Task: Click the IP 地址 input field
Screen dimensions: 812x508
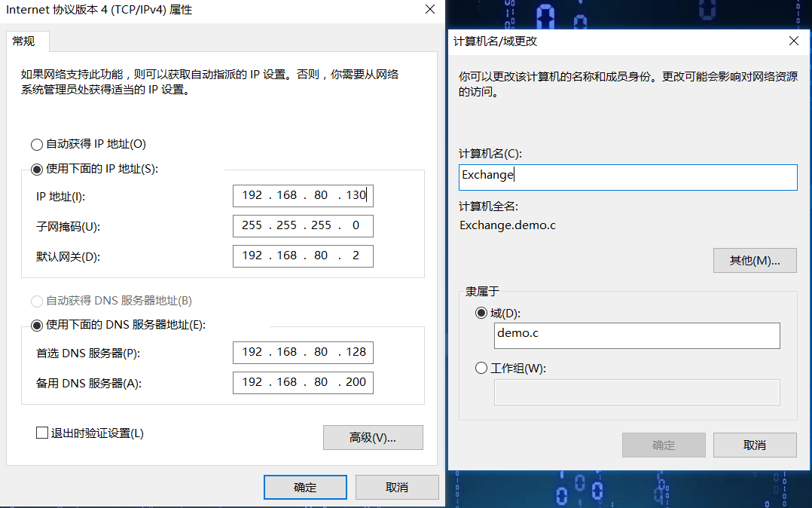Action: [x=303, y=196]
